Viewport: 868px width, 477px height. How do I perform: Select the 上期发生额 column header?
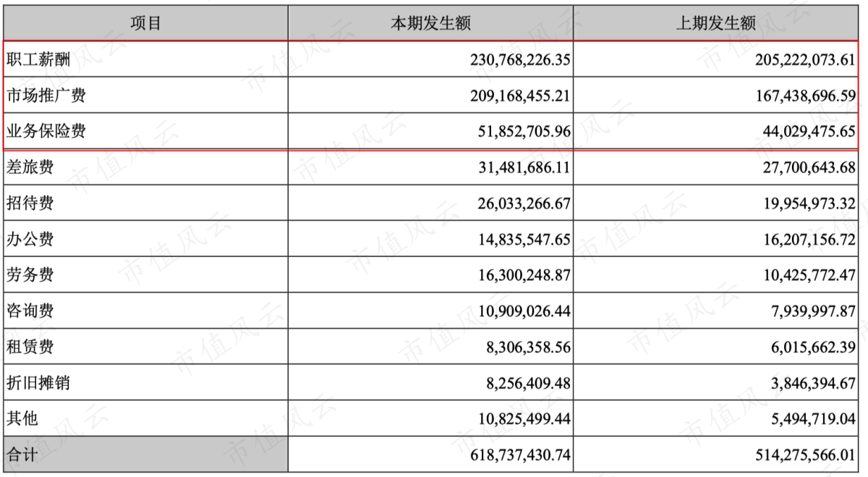coord(715,23)
